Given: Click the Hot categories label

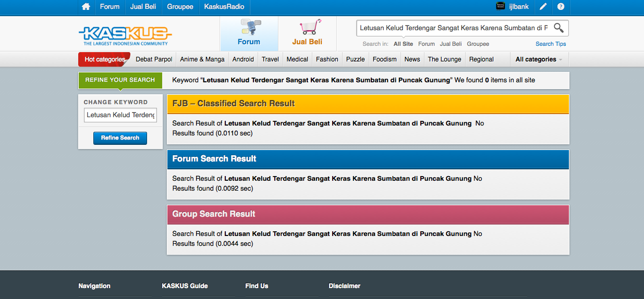Looking at the screenshot, I should [105, 59].
